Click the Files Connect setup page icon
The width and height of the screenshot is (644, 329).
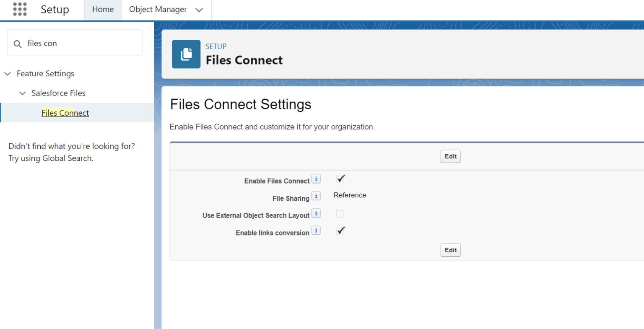point(186,54)
